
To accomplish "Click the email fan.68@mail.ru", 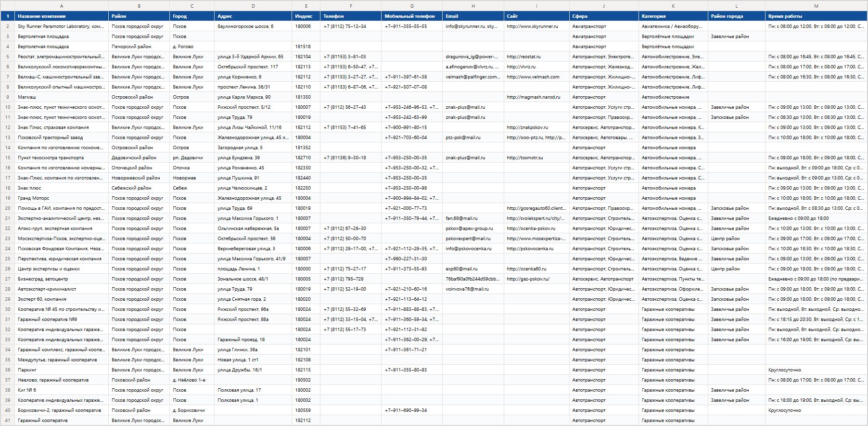I will point(461,218).
